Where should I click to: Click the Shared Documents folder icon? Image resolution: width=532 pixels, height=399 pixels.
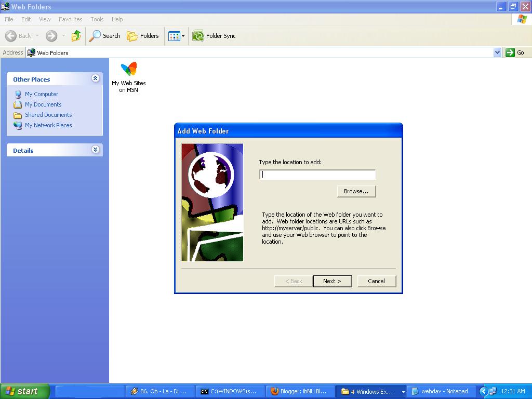point(18,115)
